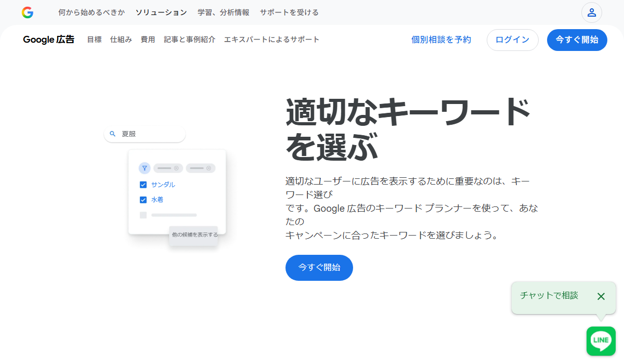Click the 夏服 search input field

coord(145,134)
